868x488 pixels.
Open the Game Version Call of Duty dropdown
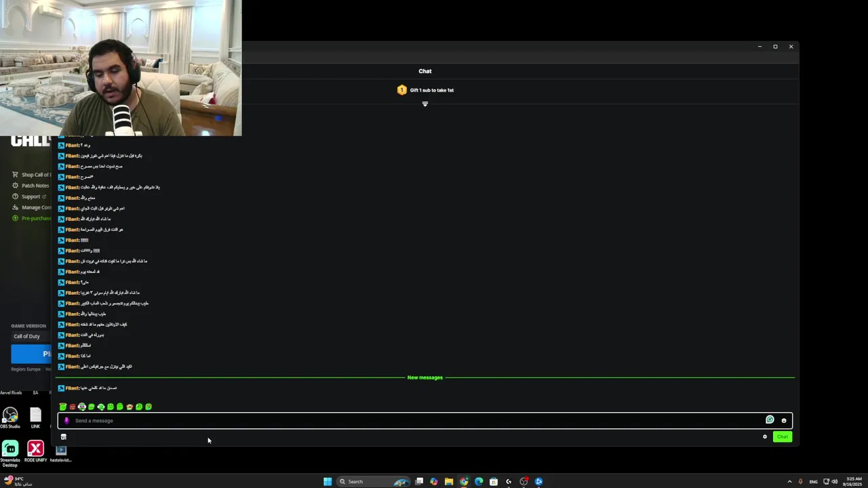coord(31,336)
